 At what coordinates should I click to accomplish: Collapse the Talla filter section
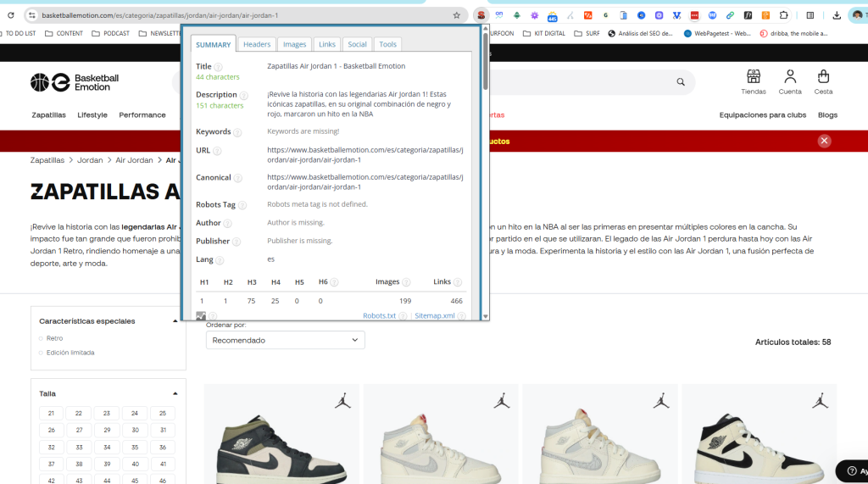(175, 393)
